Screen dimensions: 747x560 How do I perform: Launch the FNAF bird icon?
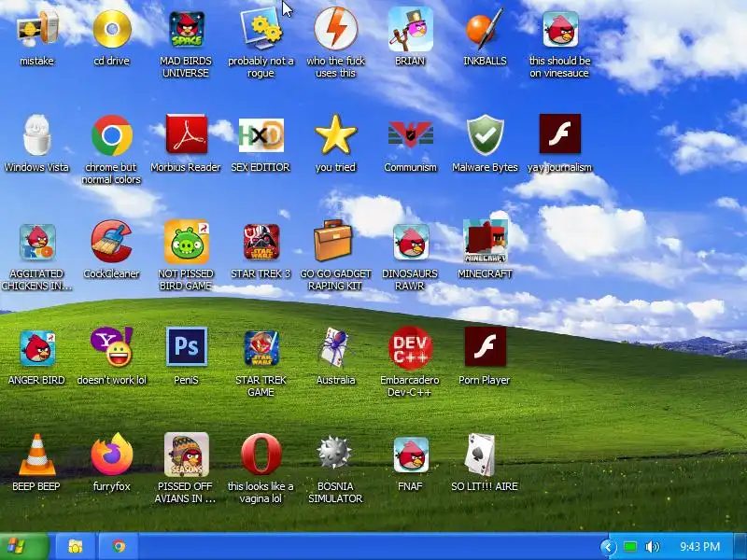tap(410, 455)
